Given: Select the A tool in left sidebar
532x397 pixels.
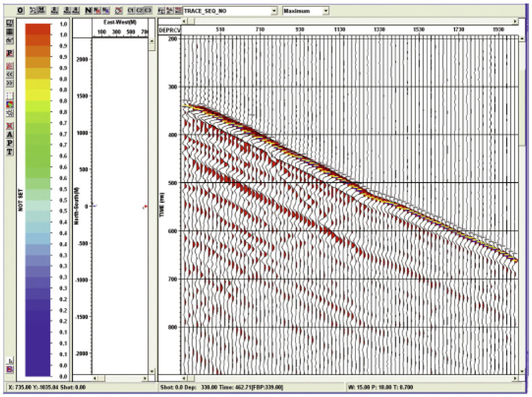Looking at the screenshot, I should [9, 135].
